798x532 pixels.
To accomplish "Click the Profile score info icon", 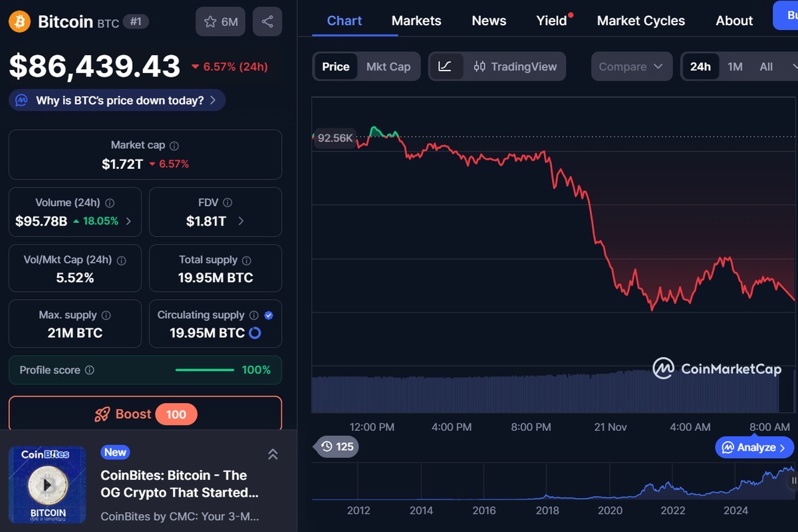I will (x=90, y=370).
